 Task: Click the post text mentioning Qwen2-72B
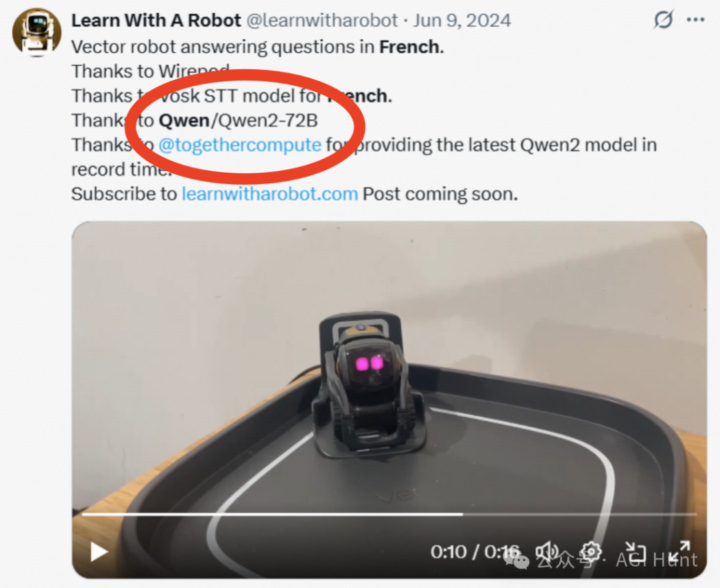pos(195,120)
